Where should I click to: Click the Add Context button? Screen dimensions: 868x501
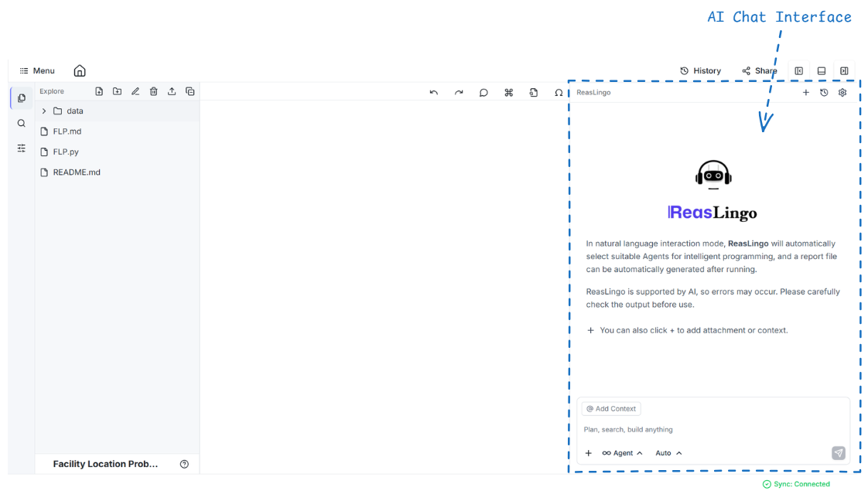611,409
